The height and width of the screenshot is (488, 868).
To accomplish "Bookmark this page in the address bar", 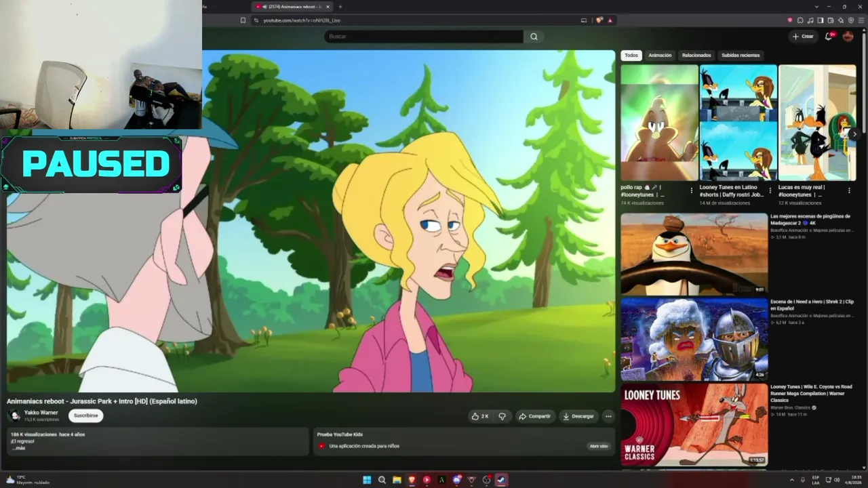I will pyautogui.click(x=243, y=20).
